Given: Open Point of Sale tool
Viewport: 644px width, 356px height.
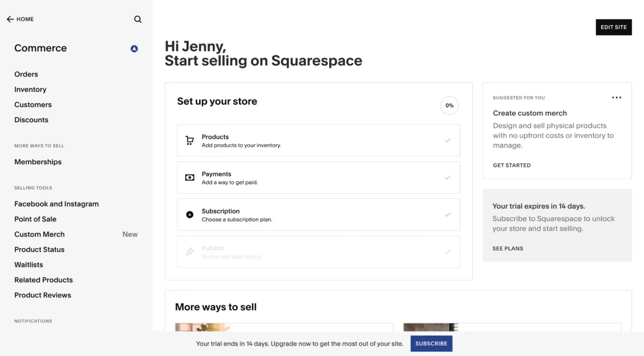Looking at the screenshot, I should tap(35, 219).
